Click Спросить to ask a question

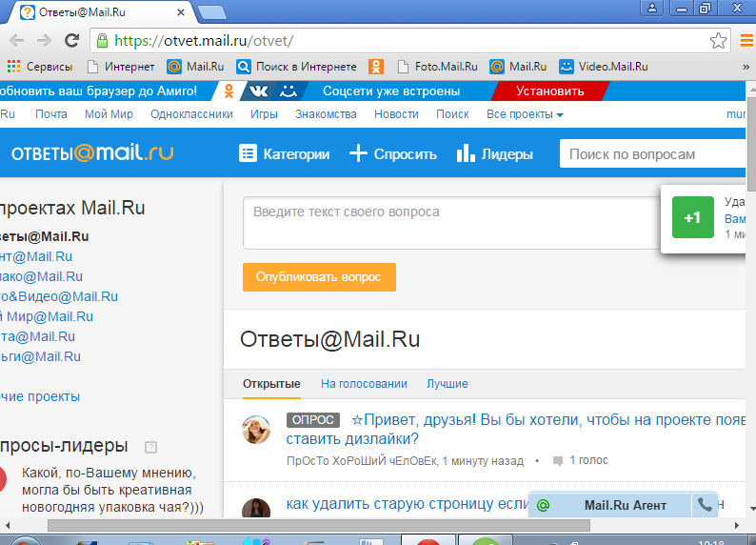pos(393,153)
